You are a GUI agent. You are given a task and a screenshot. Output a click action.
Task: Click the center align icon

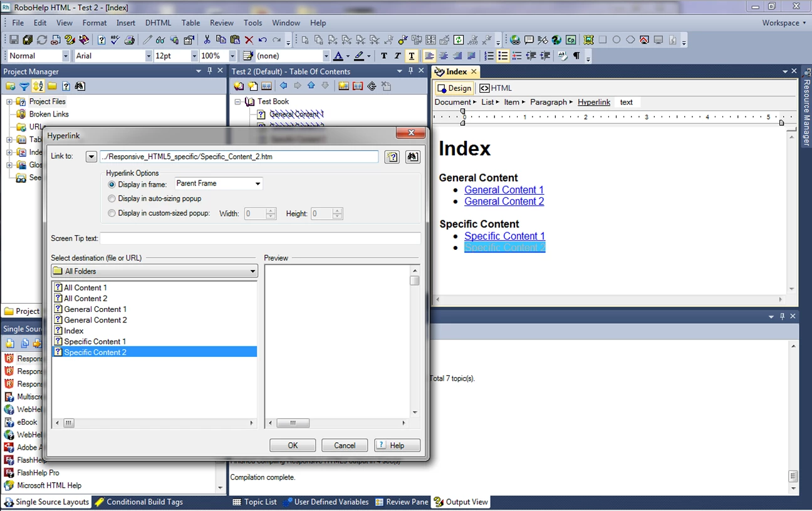pyautogui.click(x=443, y=56)
